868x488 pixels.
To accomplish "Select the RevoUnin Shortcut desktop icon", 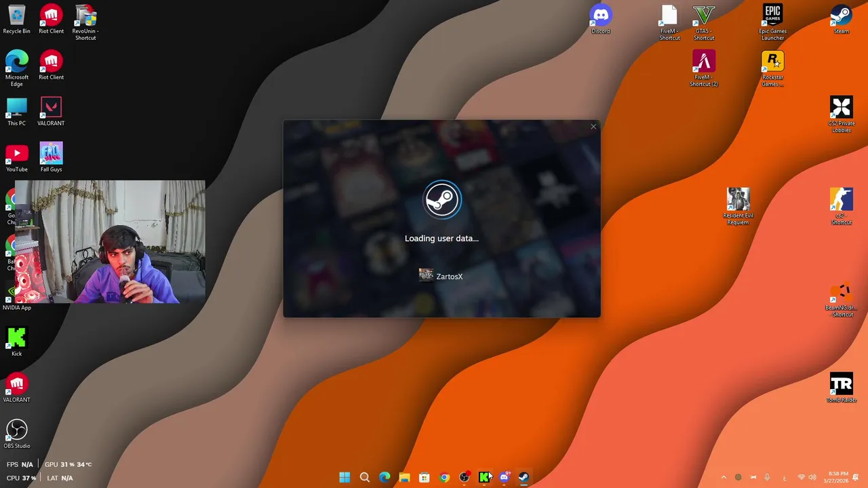I will (x=85, y=23).
